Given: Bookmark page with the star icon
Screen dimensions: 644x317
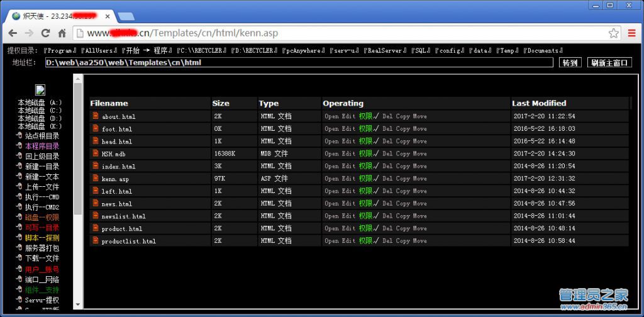Looking at the screenshot, I should tap(614, 33).
